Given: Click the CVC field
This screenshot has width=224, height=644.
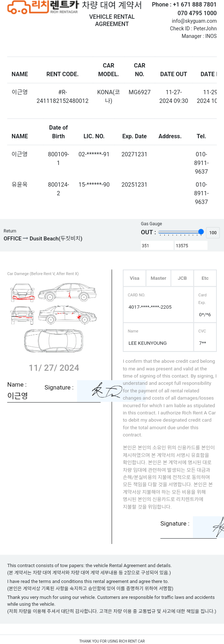Looking at the screenshot, I should tap(205, 337).
